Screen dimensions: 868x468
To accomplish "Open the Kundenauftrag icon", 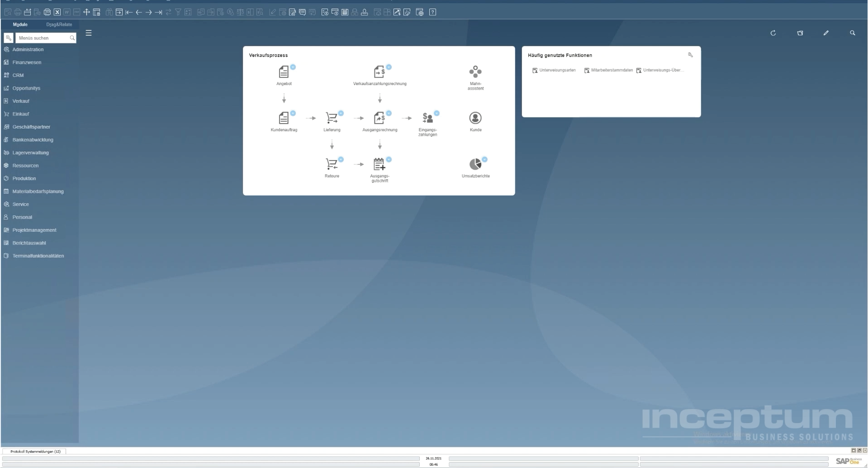I will click(x=284, y=118).
